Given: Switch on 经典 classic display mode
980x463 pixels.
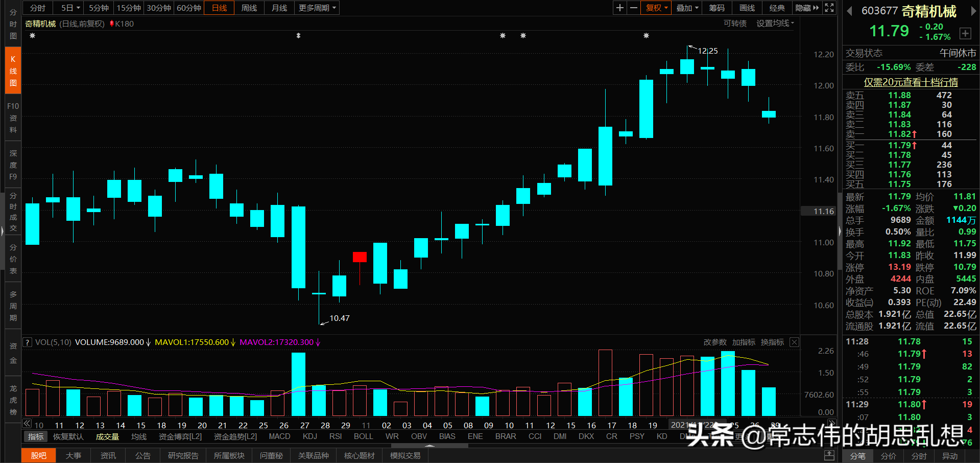Looking at the screenshot, I should click(x=777, y=8).
